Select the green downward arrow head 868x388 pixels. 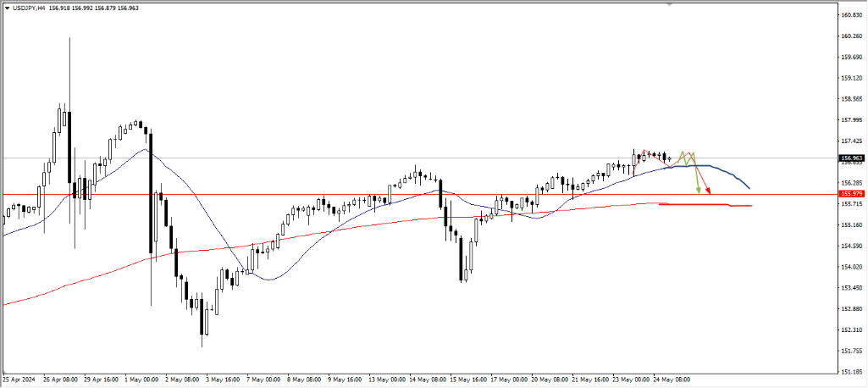point(699,191)
